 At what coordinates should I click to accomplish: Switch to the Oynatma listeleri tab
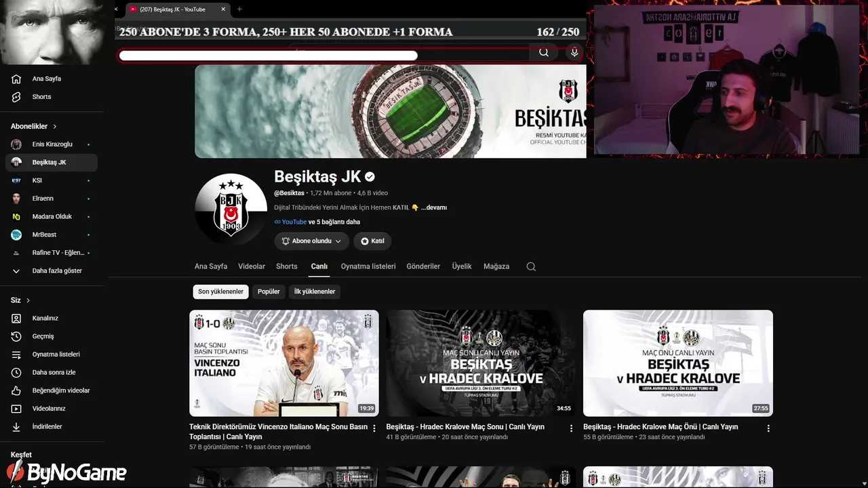click(368, 266)
